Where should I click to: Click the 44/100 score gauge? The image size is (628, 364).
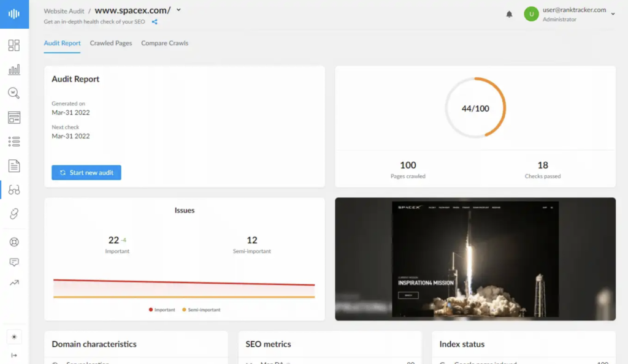pos(475,108)
